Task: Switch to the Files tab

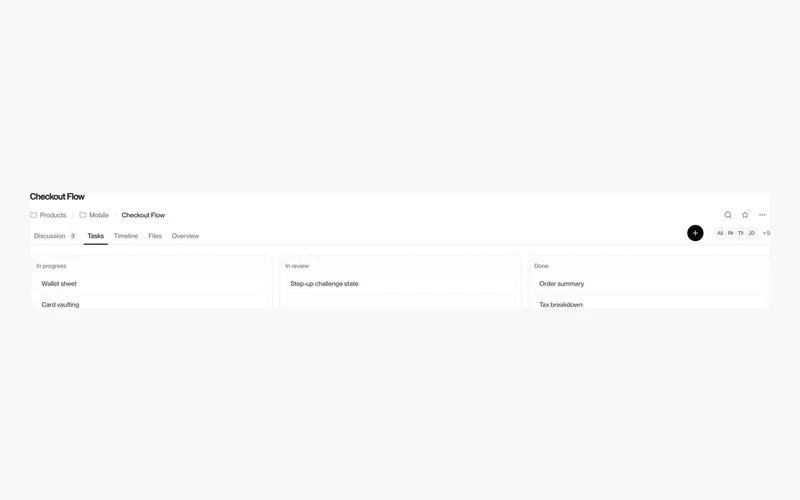Action: click(x=155, y=236)
